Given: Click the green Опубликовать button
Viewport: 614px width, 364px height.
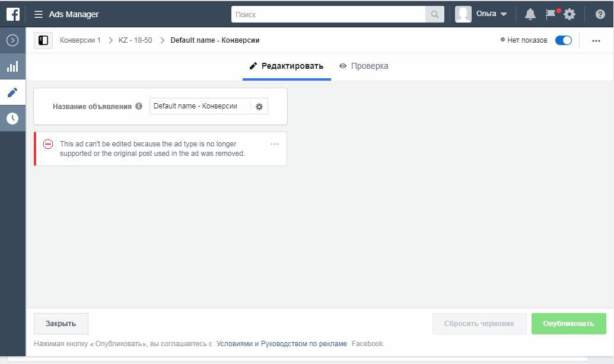Looking at the screenshot, I should pyautogui.click(x=568, y=324).
